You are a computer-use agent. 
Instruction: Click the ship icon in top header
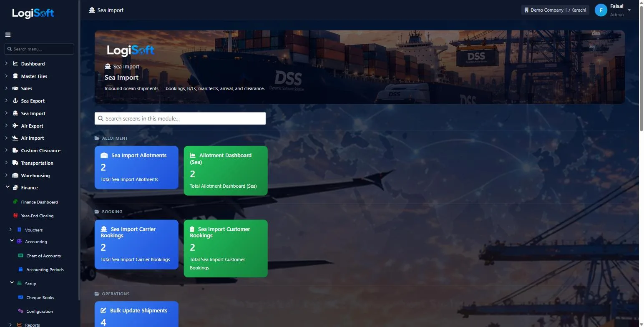(92, 10)
